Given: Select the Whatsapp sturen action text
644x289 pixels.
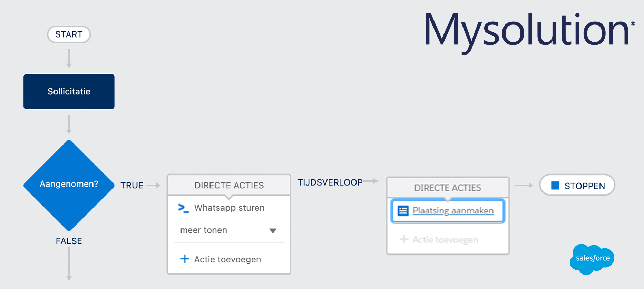Looking at the screenshot, I should coord(229,208).
